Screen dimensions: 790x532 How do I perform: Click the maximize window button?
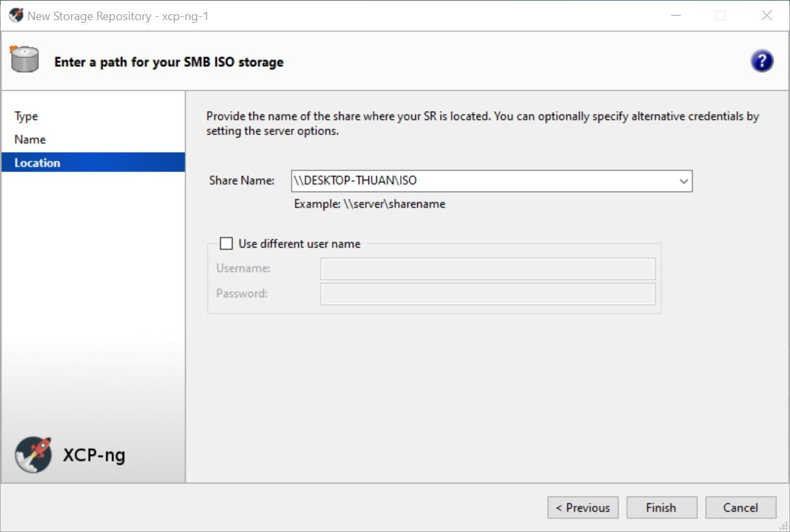pyautogui.click(x=720, y=16)
